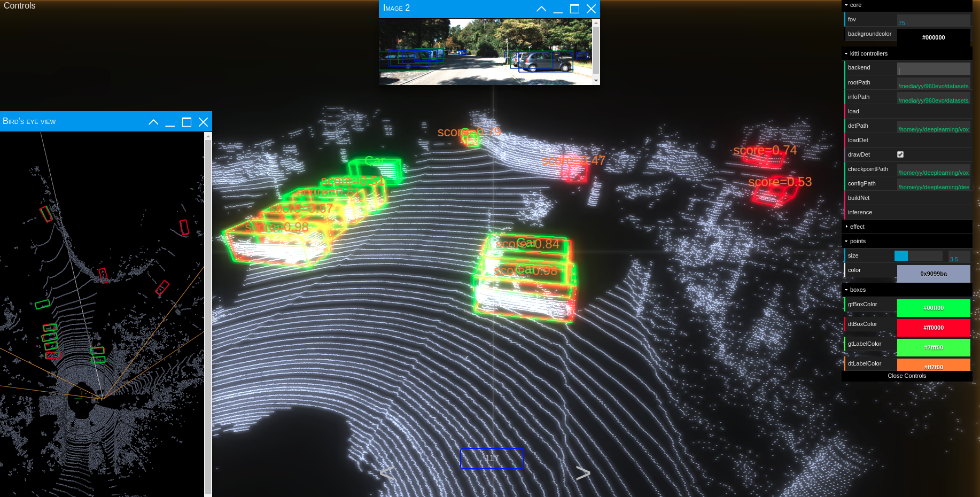Open the gtLabelColor swatch #7fff00
This screenshot has height=497, width=980.
pos(934,347)
